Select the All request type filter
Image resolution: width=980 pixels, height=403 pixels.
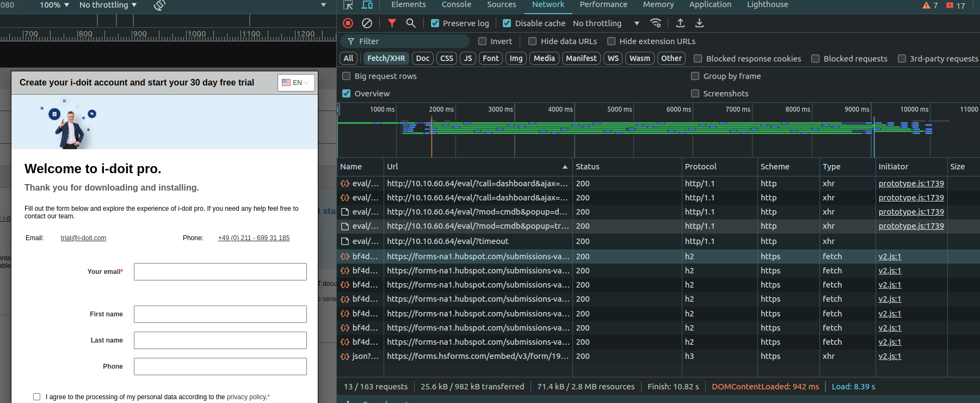[348, 58]
